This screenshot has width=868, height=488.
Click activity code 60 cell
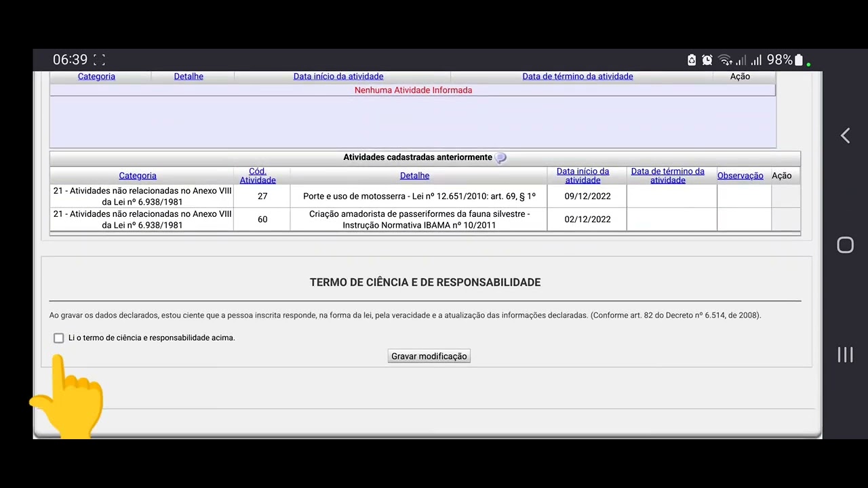click(262, 220)
